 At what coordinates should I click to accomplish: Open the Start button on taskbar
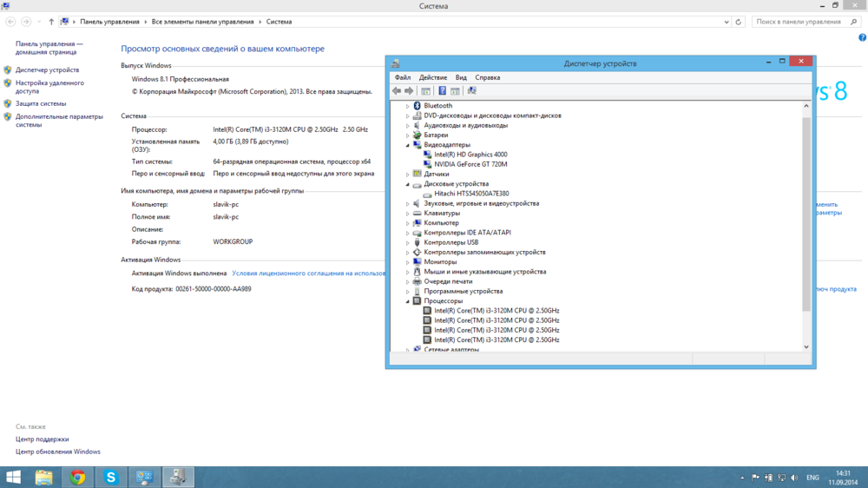click(x=13, y=477)
